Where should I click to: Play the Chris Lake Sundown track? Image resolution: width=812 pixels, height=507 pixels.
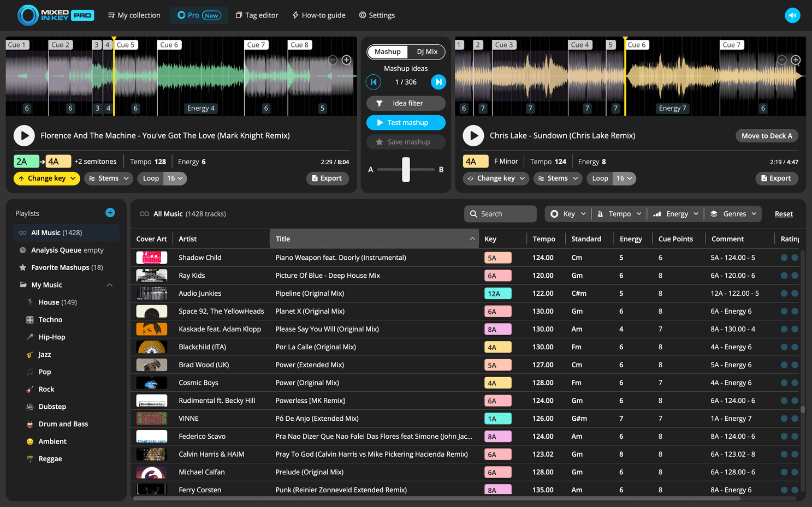(473, 136)
